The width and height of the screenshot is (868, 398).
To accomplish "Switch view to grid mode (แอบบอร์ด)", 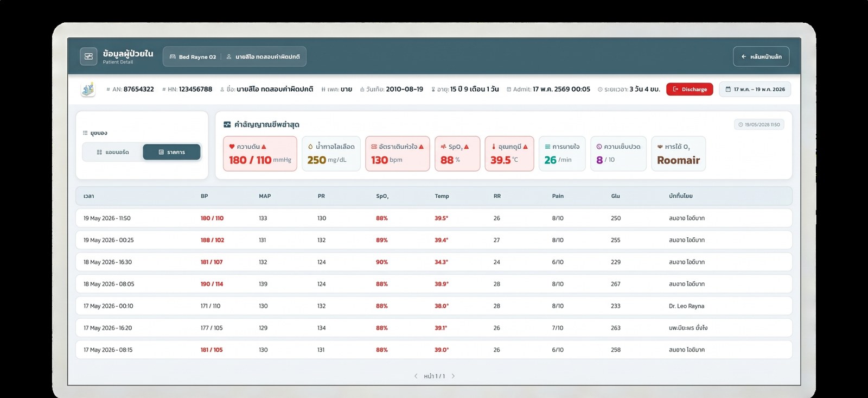I will 113,152.
